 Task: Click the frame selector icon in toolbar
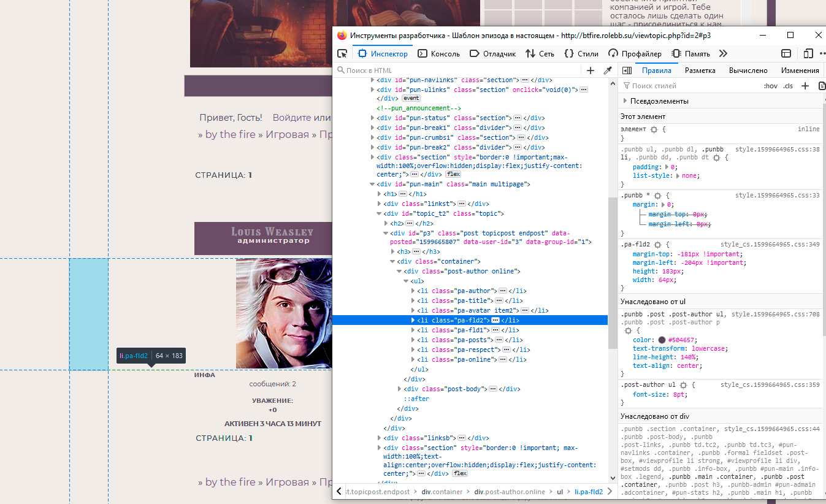(786, 53)
